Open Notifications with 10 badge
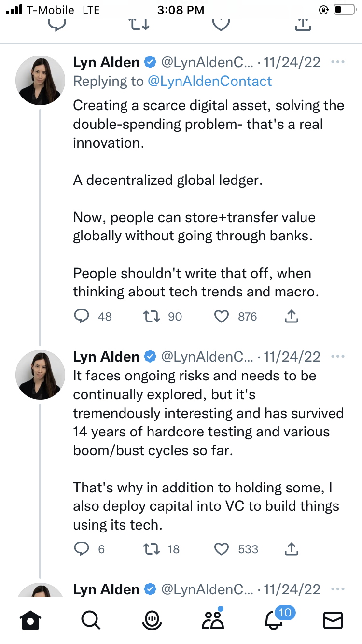The width and height of the screenshot is (362, 644). [x=274, y=620]
